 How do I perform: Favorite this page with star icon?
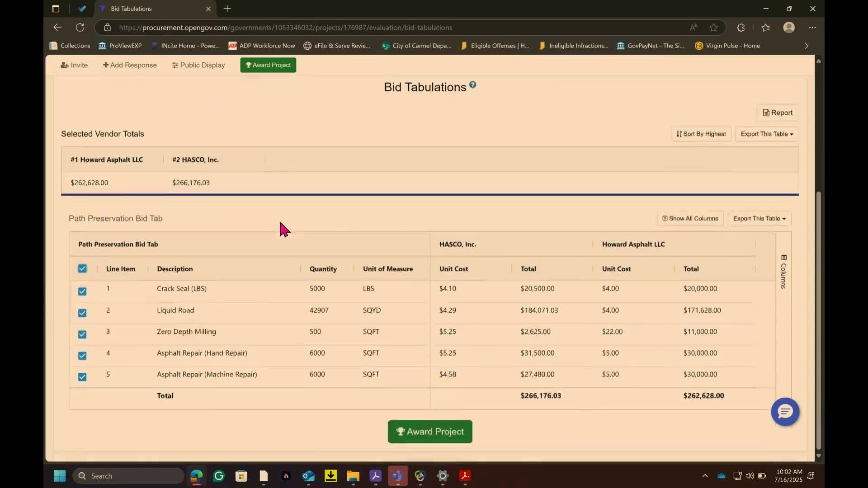tap(713, 28)
